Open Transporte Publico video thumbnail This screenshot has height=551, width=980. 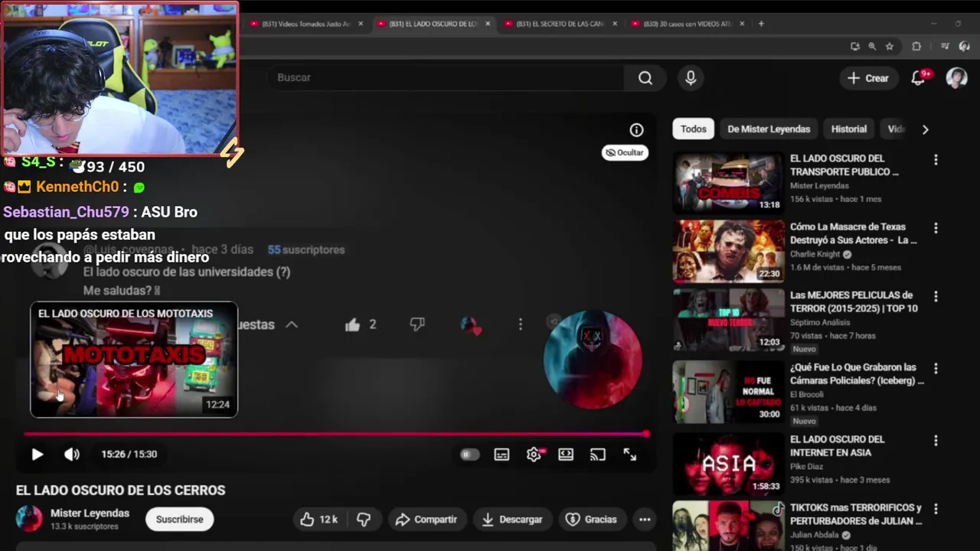[729, 182]
